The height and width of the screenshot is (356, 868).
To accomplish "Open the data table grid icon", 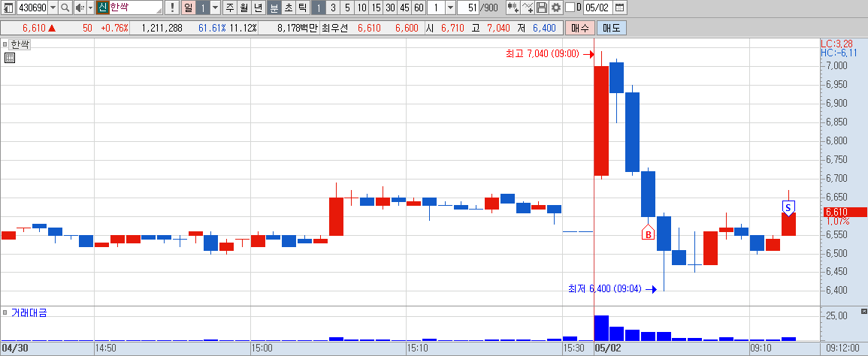I will coord(10,58).
